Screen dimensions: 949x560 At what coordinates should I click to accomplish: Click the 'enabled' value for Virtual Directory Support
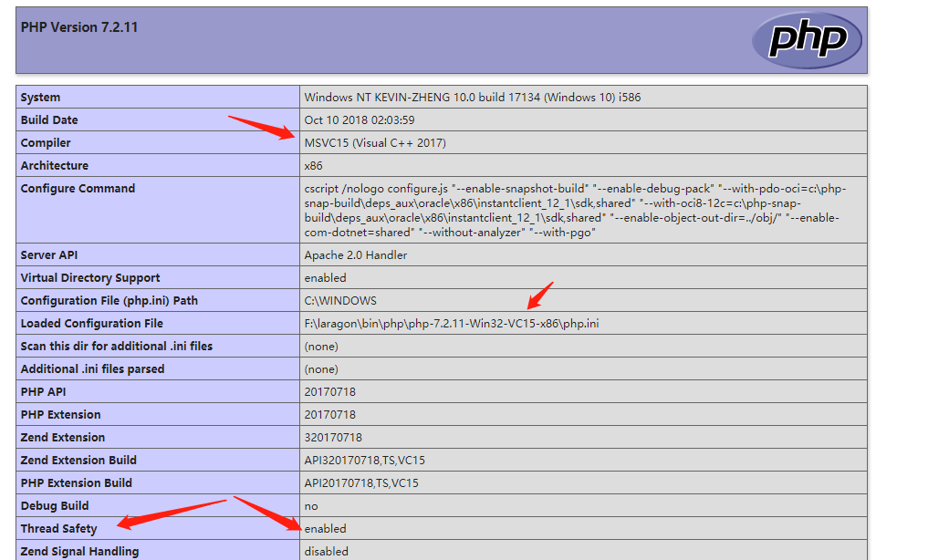tap(326, 278)
